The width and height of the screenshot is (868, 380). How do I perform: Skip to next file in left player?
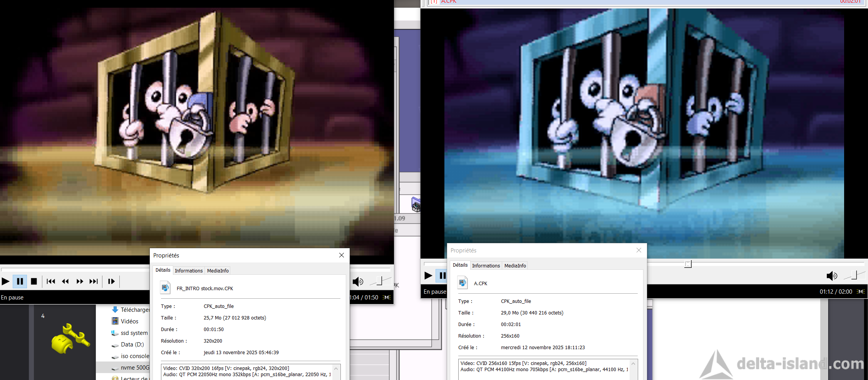(94, 281)
